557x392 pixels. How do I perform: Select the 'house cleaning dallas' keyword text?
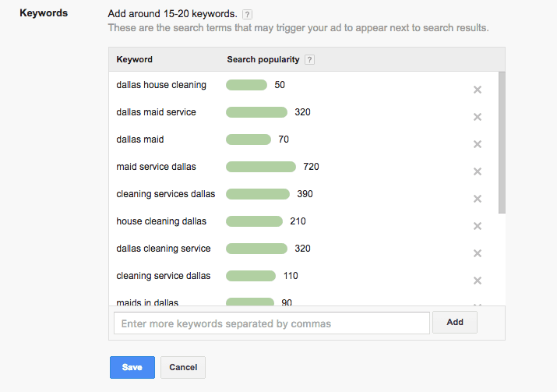(161, 221)
